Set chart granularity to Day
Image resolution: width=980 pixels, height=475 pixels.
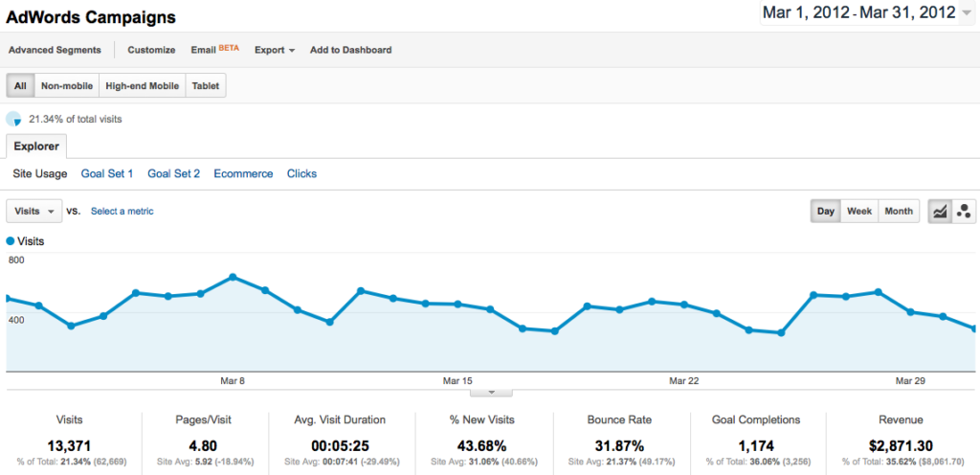[826, 212]
